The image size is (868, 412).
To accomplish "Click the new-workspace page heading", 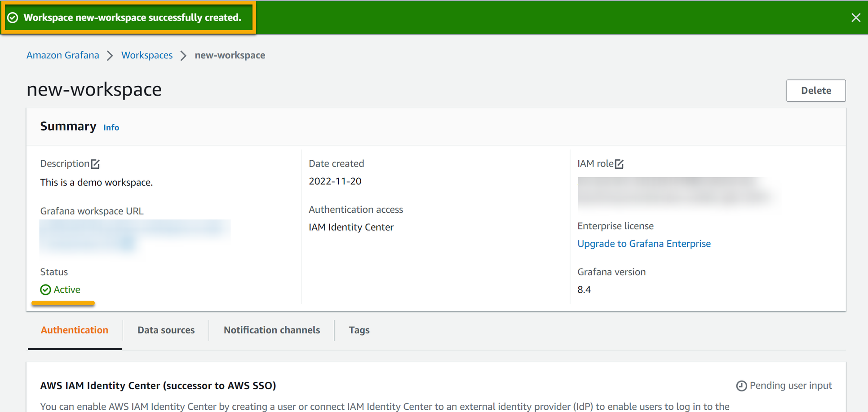I will pyautogui.click(x=94, y=89).
